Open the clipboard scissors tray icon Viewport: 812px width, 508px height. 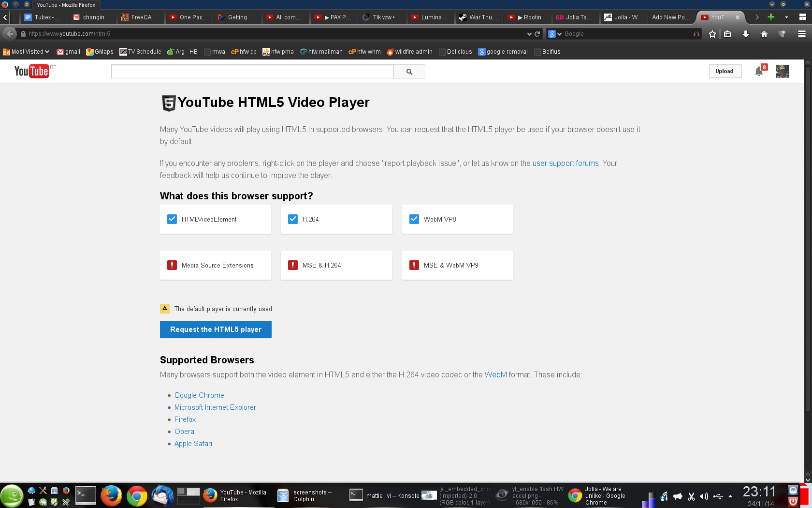[x=691, y=496]
